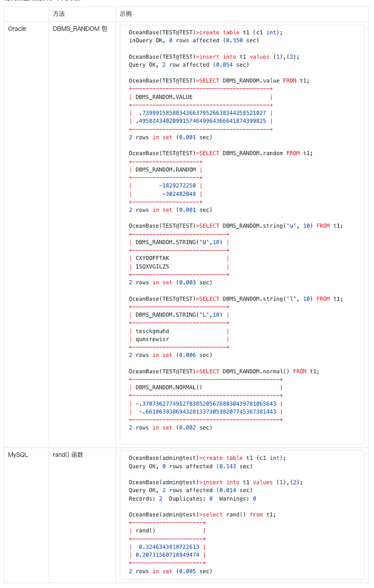Click the DBMS_RANDOM.string('l', 10) statement
The image size is (374, 588).
[236, 299]
